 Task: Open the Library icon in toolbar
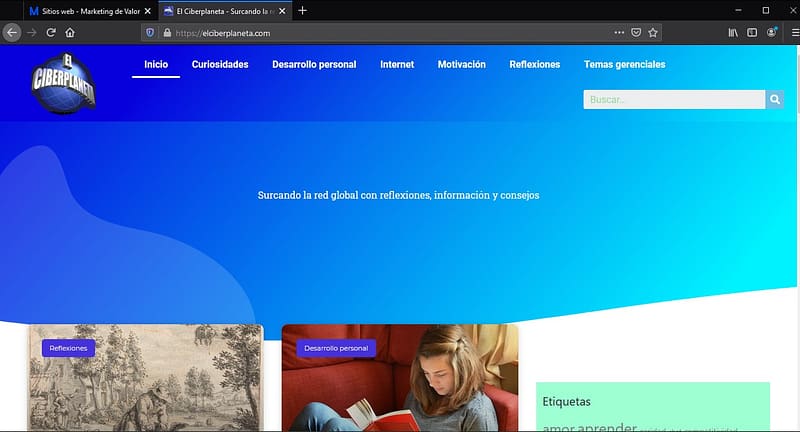click(733, 32)
